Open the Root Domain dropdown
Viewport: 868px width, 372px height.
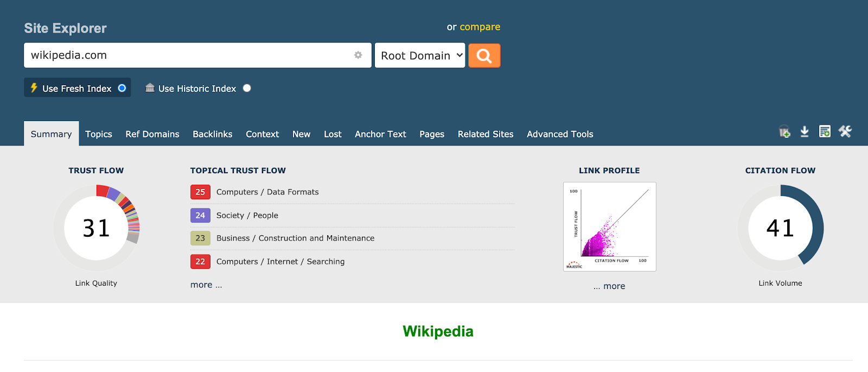coord(420,55)
